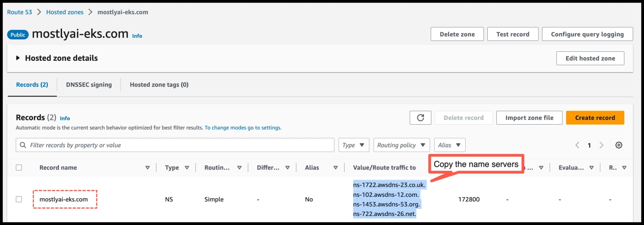The image size is (644, 225).
Task: Sort by Differentiator column arrow
Action: [287, 168]
